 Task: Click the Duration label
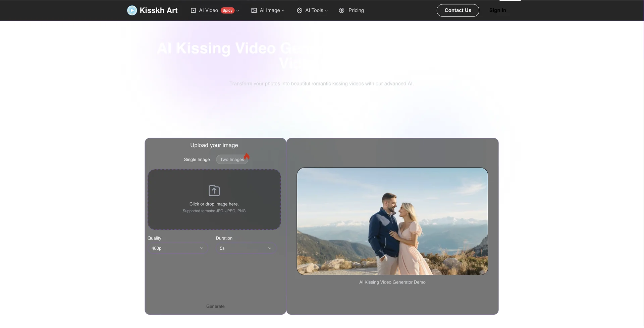[x=224, y=238]
